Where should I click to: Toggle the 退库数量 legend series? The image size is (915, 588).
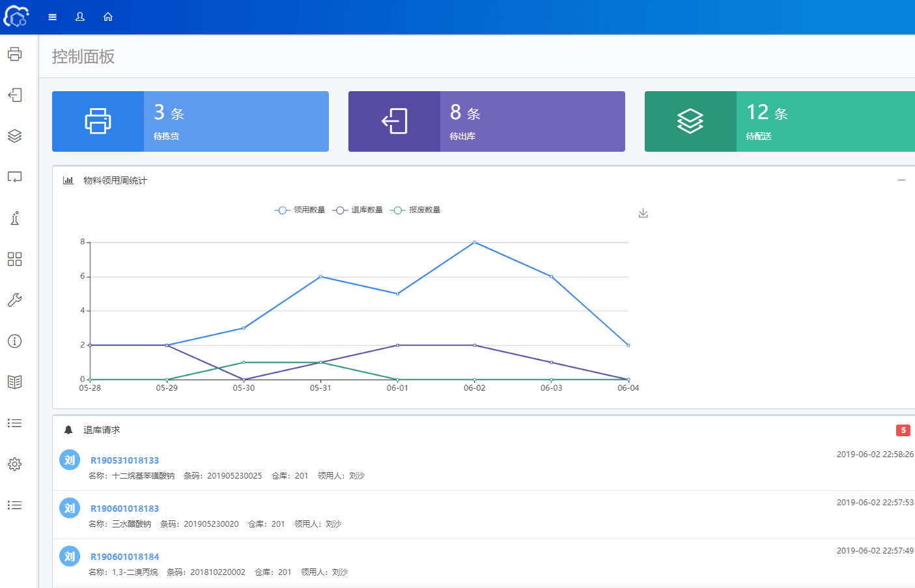(x=358, y=210)
